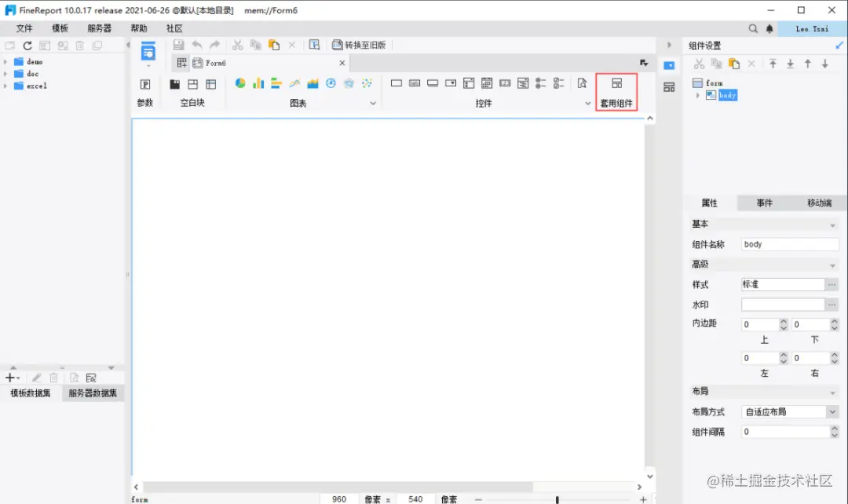The height and width of the screenshot is (504, 848).
Task: Expand the body node in component tree
Action: coord(698,95)
